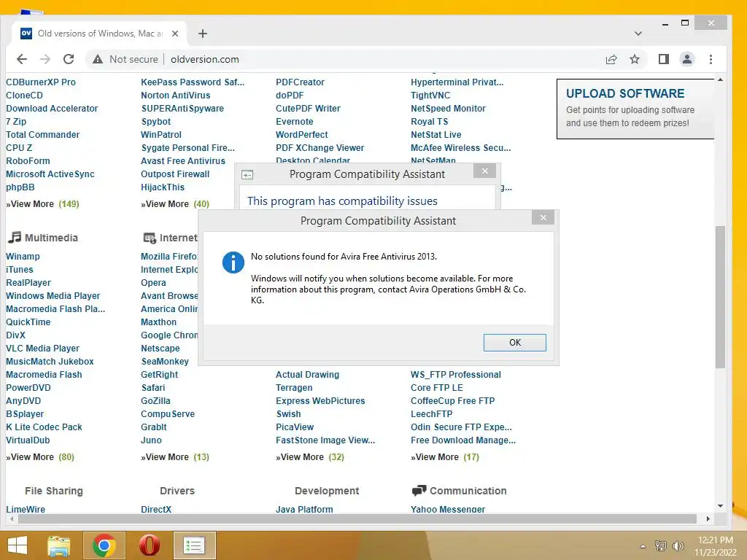Open the Yahoo Messenger link
The height and width of the screenshot is (560, 747).
(x=448, y=509)
